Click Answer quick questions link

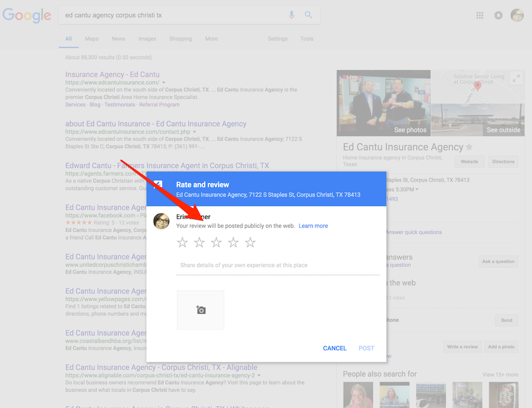coord(413,232)
